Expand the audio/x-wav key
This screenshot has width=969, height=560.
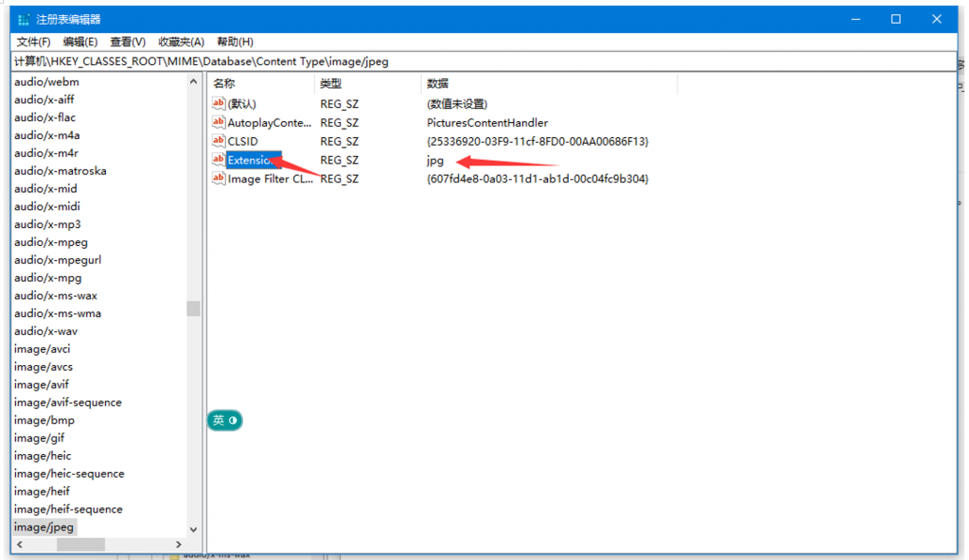pos(44,330)
